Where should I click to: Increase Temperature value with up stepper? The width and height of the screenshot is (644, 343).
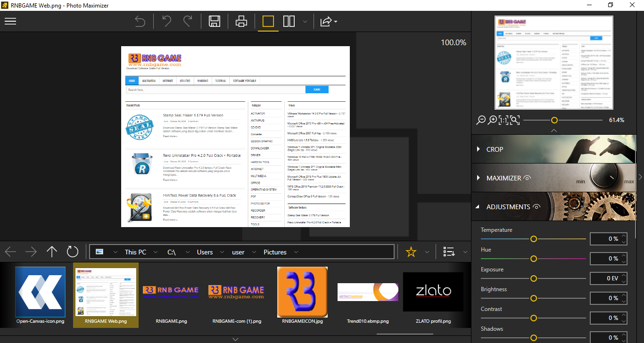point(624,236)
